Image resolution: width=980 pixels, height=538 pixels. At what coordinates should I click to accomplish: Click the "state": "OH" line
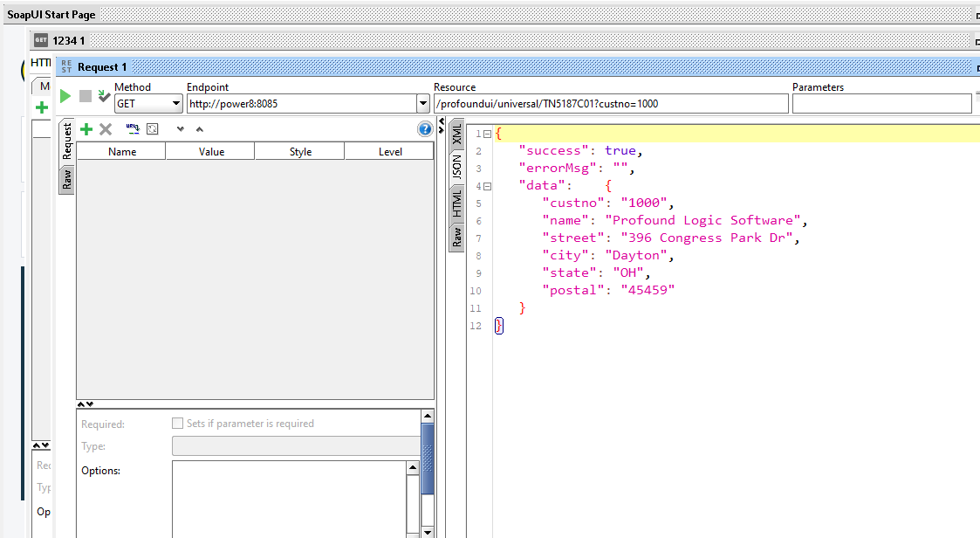coord(596,273)
